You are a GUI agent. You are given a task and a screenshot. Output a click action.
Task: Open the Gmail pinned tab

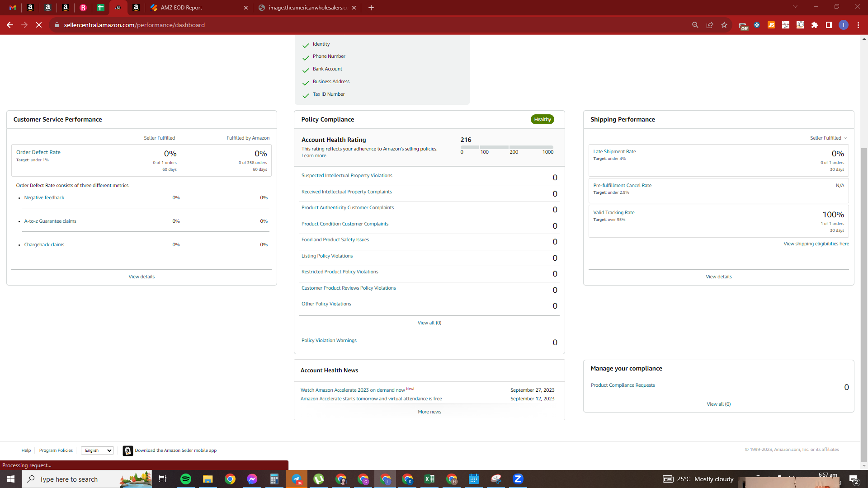tap(13, 8)
